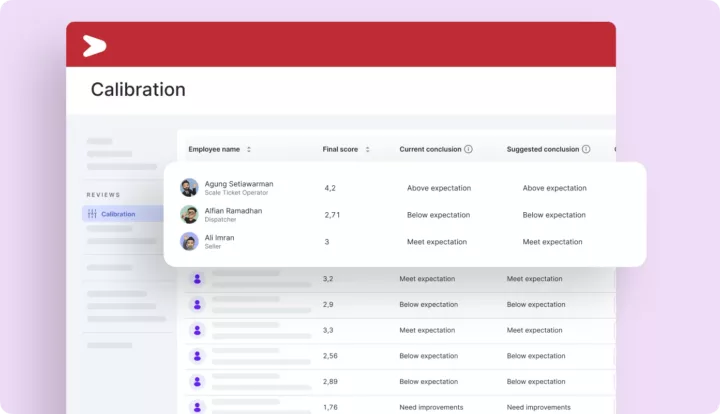
Task: Click Alfian Ramadhan's avatar photo
Action: pyautogui.click(x=189, y=214)
